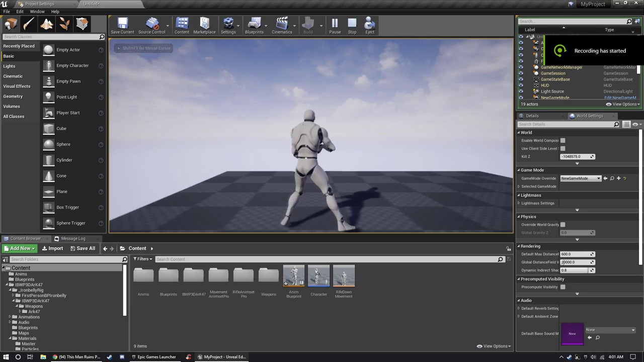Enable Override World Gravity checkbox

tap(562, 225)
